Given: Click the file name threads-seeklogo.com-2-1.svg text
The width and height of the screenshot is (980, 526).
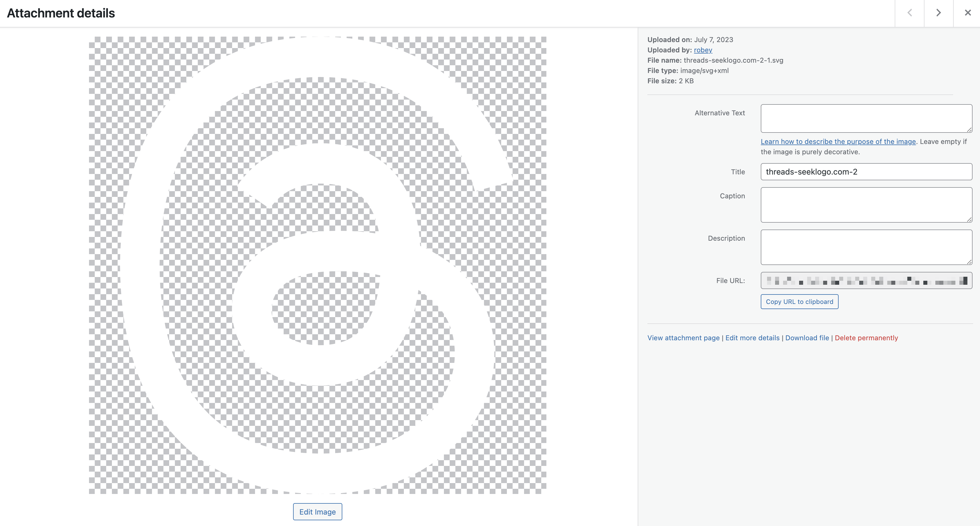Looking at the screenshot, I should point(733,60).
